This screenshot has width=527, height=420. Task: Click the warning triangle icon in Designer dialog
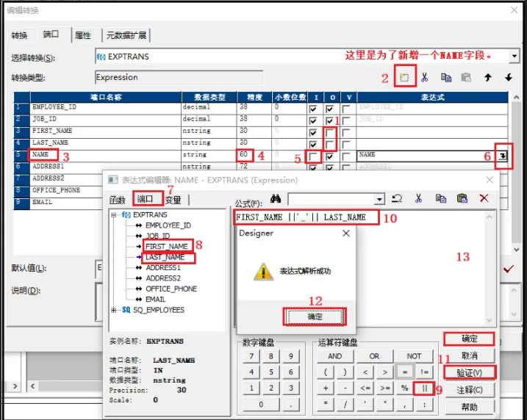tap(263, 271)
